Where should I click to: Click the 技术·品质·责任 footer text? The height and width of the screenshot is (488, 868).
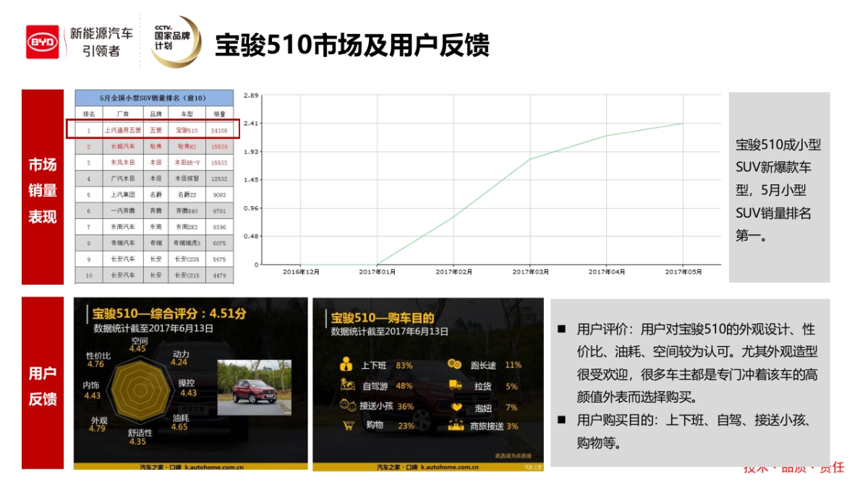[x=795, y=468]
